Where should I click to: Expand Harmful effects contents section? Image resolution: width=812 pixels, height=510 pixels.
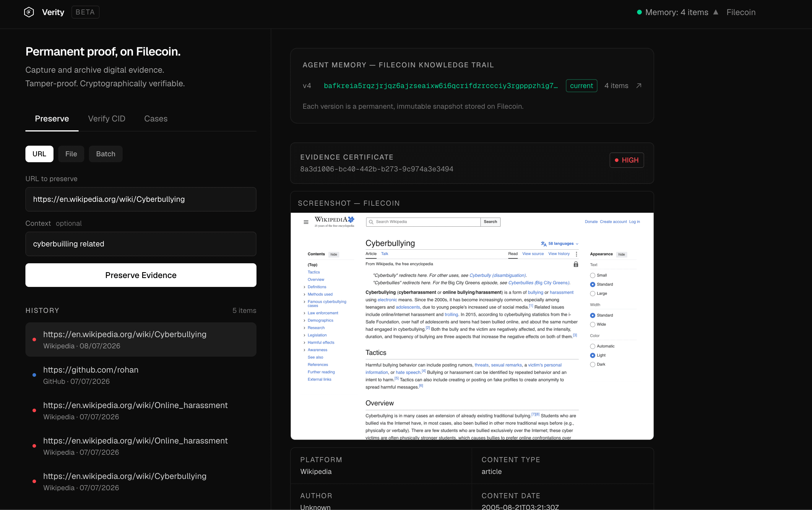click(304, 343)
